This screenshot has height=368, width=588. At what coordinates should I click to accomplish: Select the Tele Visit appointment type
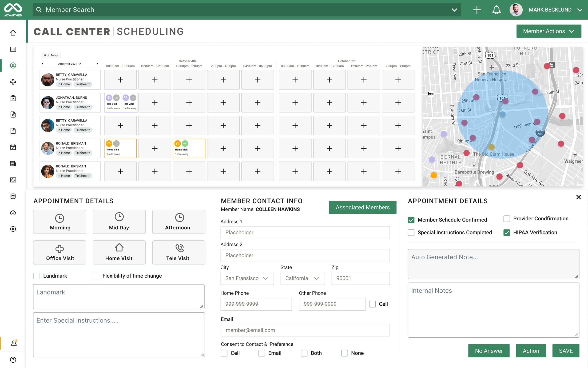coord(179,252)
